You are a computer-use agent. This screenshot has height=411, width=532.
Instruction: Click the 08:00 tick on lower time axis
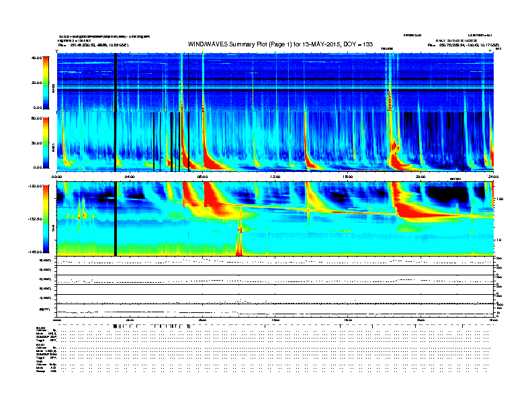click(x=202, y=320)
